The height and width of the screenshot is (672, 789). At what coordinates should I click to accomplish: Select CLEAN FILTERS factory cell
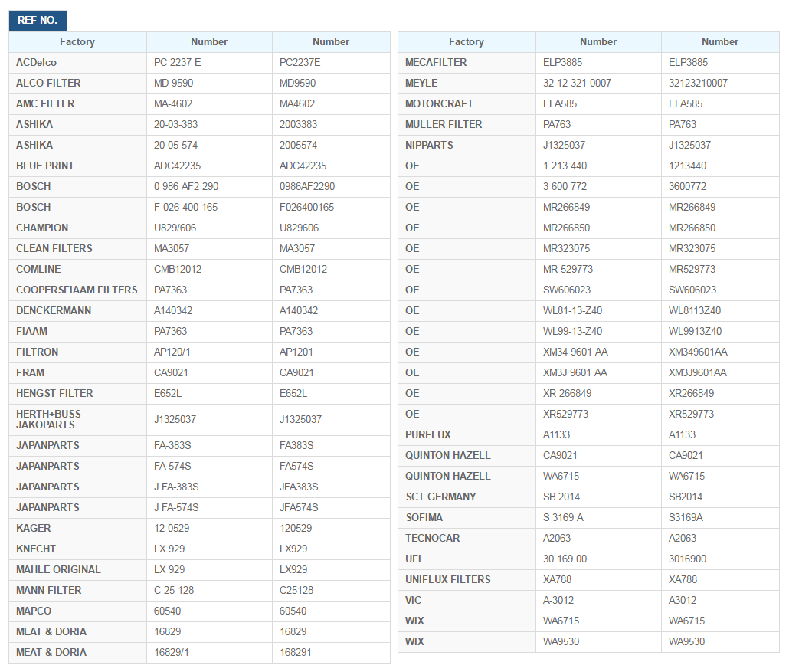(x=78, y=249)
